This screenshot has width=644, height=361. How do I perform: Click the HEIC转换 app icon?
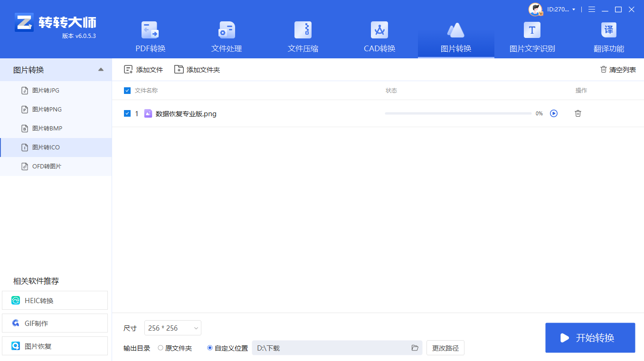[x=16, y=301]
